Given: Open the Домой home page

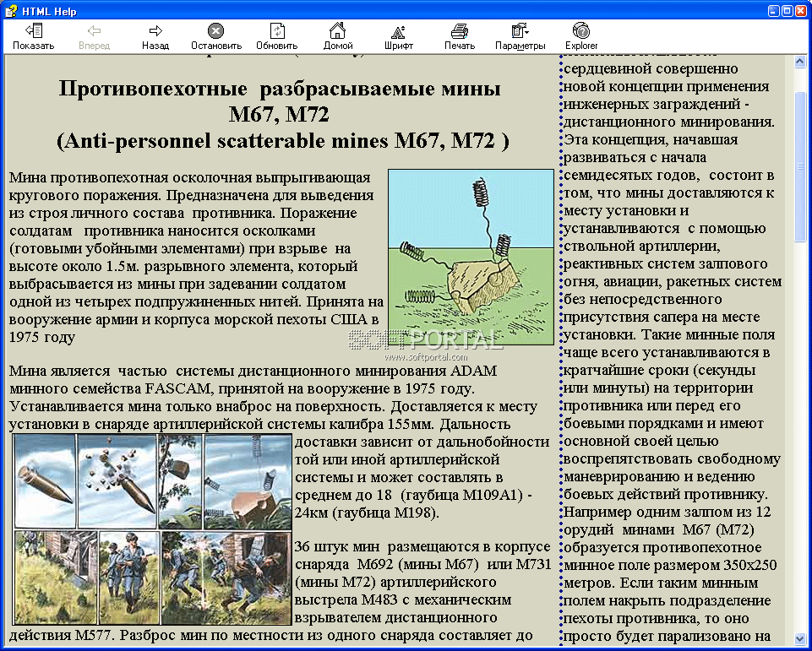Looking at the screenshot, I should pyautogui.click(x=338, y=36).
